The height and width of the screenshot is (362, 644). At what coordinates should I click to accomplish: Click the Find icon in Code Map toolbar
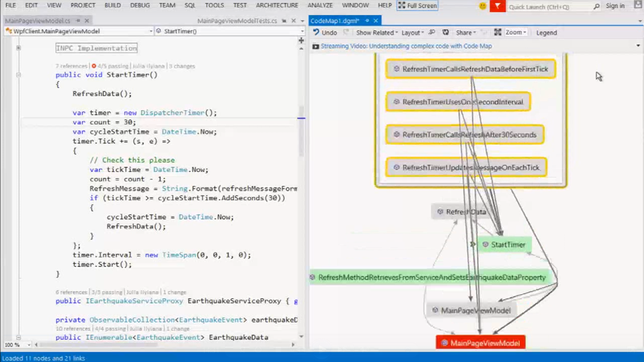point(431,32)
